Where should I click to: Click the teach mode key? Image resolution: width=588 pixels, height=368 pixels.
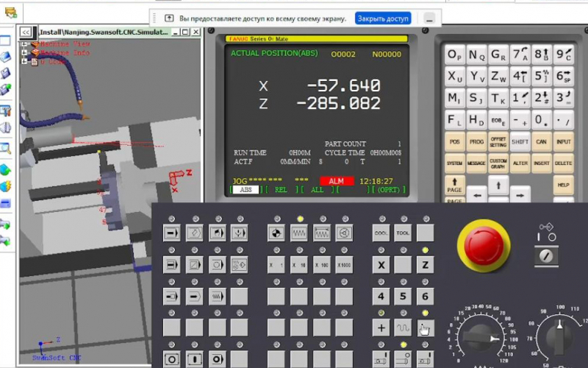[240, 264]
